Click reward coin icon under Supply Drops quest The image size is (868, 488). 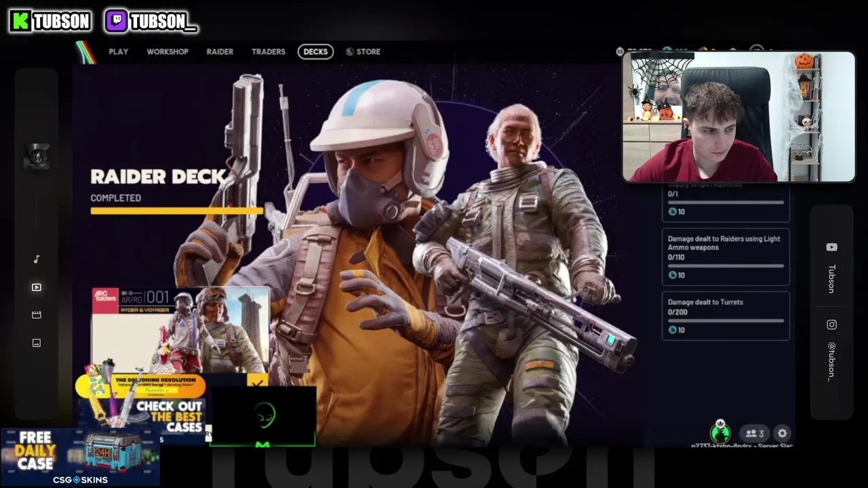673,211
